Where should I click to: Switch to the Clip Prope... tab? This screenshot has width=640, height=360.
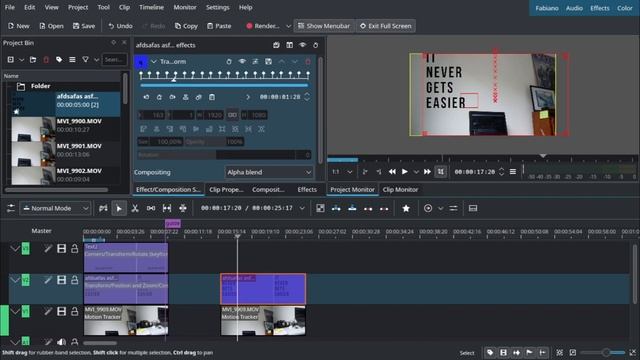pyautogui.click(x=226, y=189)
